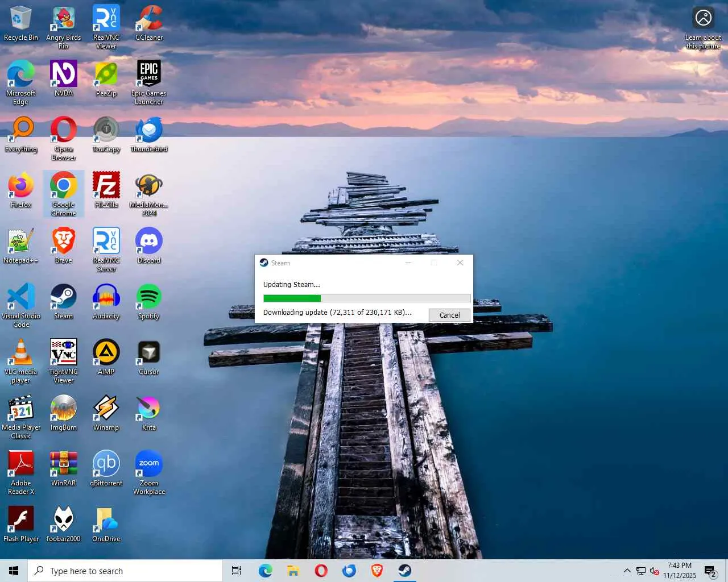728x582 pixels.
Task: Select the Angry Birds Rio shortcut
Action: (x=64, y=28)
